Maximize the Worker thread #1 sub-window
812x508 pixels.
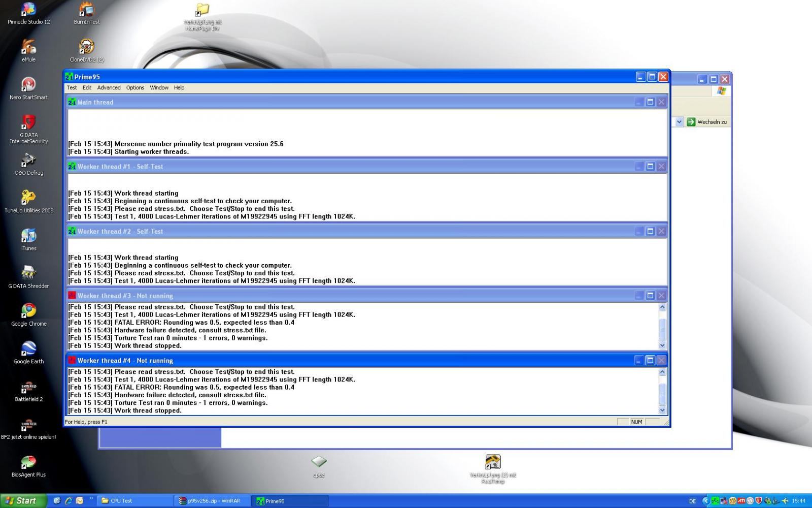650,167
